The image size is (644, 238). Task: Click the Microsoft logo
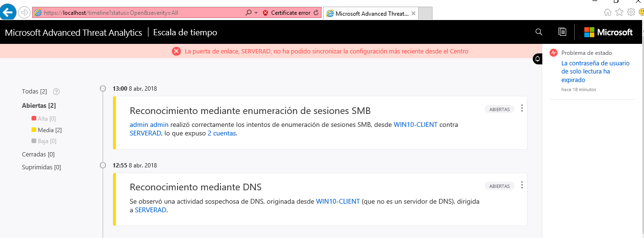608,32
